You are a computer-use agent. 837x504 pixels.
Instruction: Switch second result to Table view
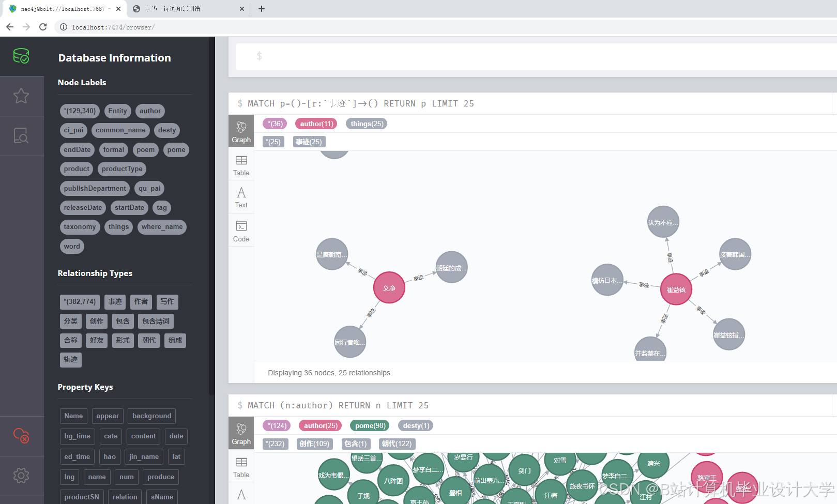[x=241, y=467]
